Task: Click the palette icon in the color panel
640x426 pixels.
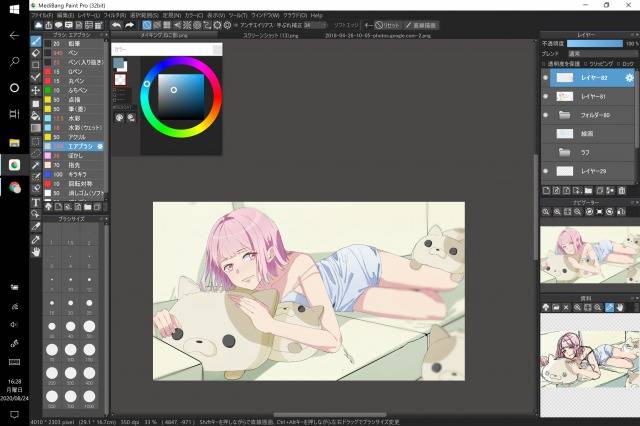Action: click(119, 118)
